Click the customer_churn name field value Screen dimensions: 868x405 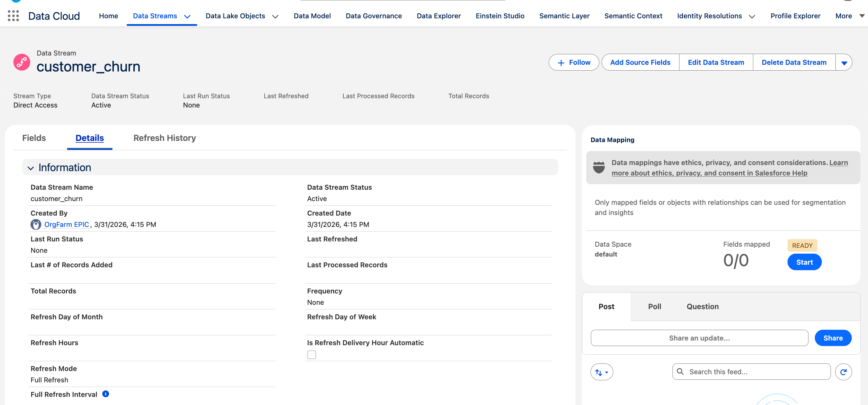57,198
